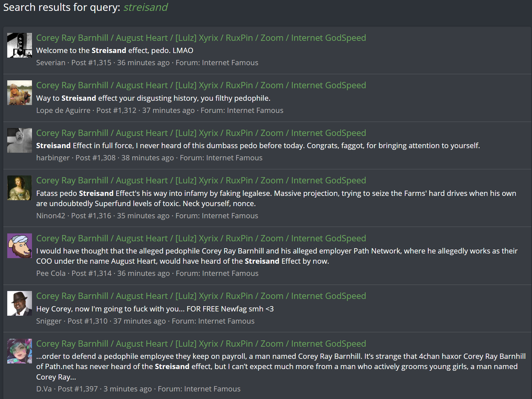Screen dimensions: 532x399
Task: Click Severian's black-and-white avatar
Action: pos(19,45)
